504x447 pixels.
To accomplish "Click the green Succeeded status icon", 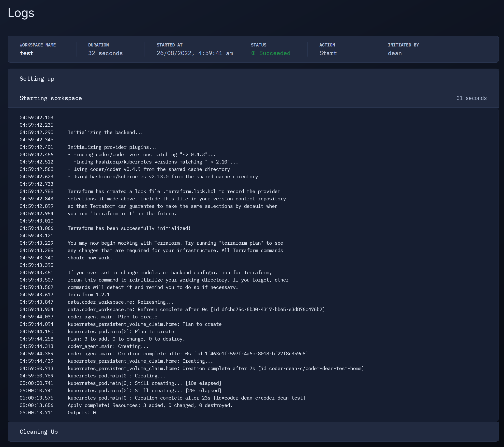I will (253, 53).
